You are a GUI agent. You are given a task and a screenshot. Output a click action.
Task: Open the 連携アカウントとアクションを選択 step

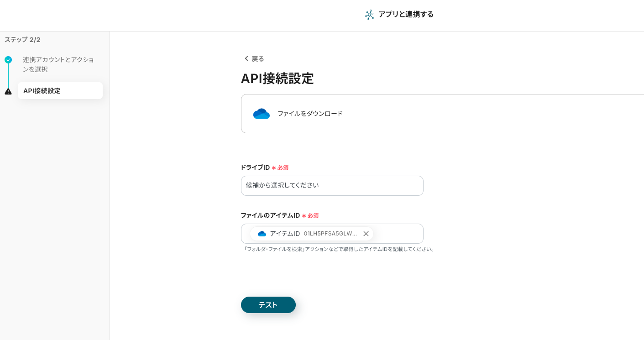pyautogui.click(x=58, y=64)
